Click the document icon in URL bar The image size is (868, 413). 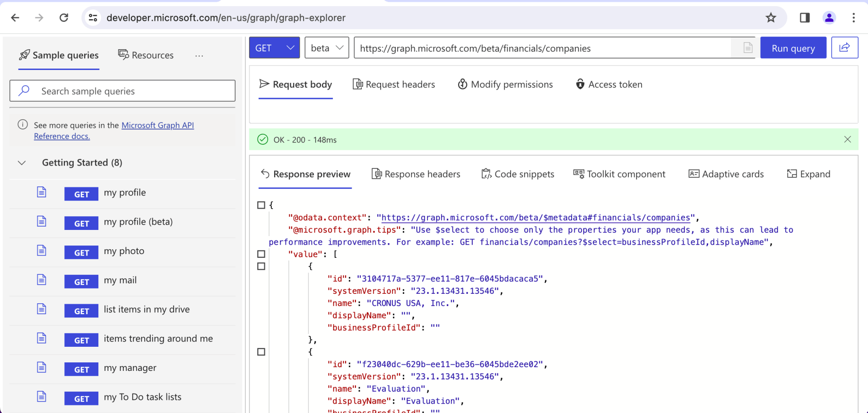[x=747, y=48]
